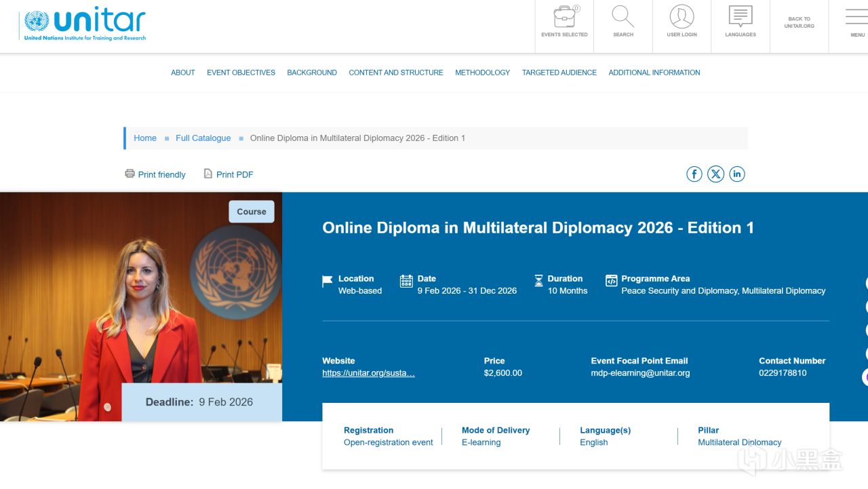The height and width of the screenshot is (489, 868).
Task: Click the Date calendar icon
Action: tap(406, 281)
